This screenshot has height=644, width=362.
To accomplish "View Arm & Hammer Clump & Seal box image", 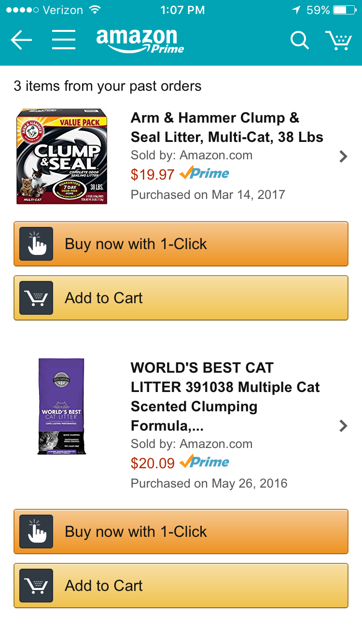I will 61,156.
